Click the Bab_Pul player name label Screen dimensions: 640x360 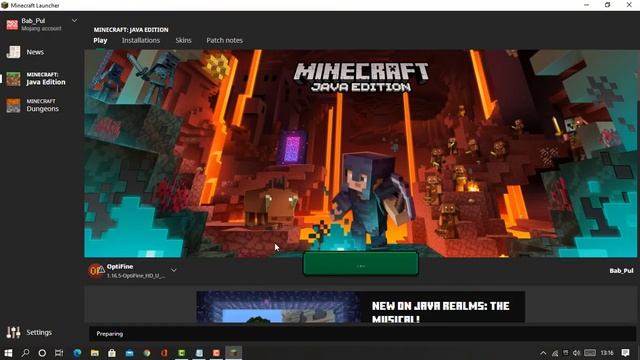click(x=621, y=271)
